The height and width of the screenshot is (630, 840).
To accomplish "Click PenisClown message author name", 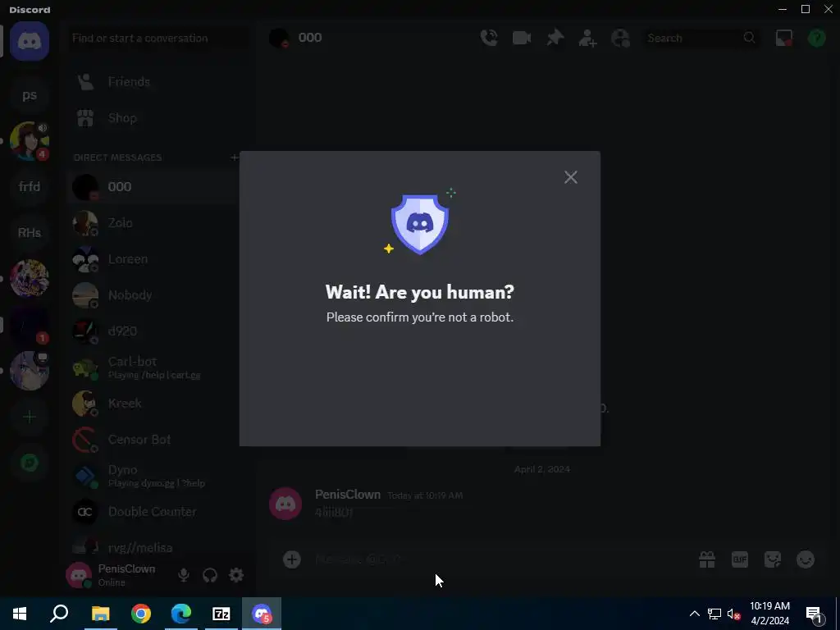I will [348, 495].
